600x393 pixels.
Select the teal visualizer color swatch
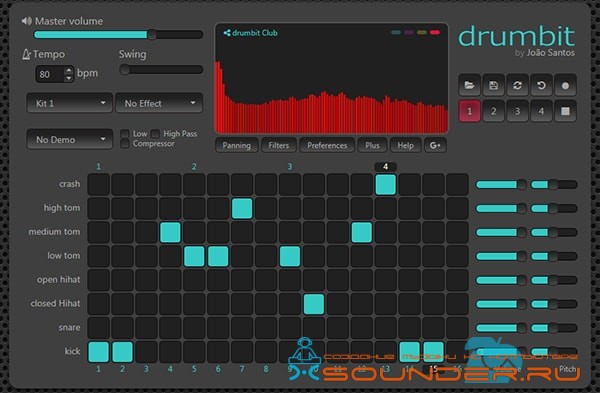click(396, 33)
